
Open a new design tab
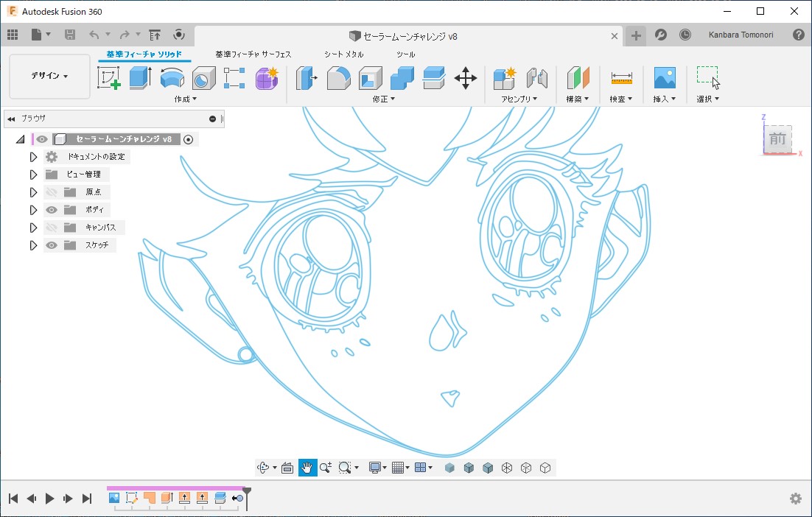(x=636, y=35)
